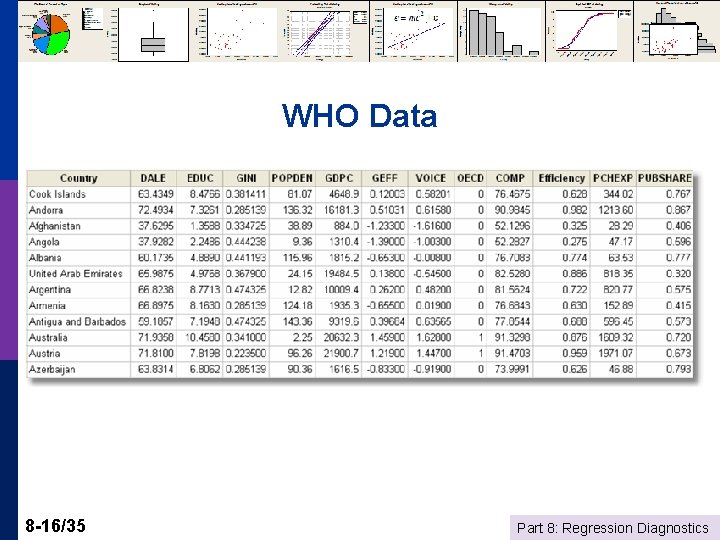This screenshot has width=720, height=540.
Task: Click GDPC value 19484.5 for United Arab Emirates
Action: pos(341,274)
